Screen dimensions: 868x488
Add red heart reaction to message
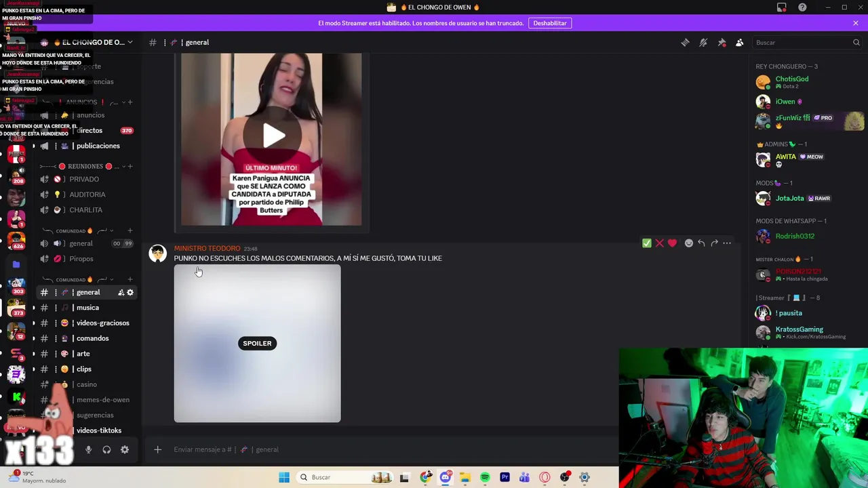point(672,243)
